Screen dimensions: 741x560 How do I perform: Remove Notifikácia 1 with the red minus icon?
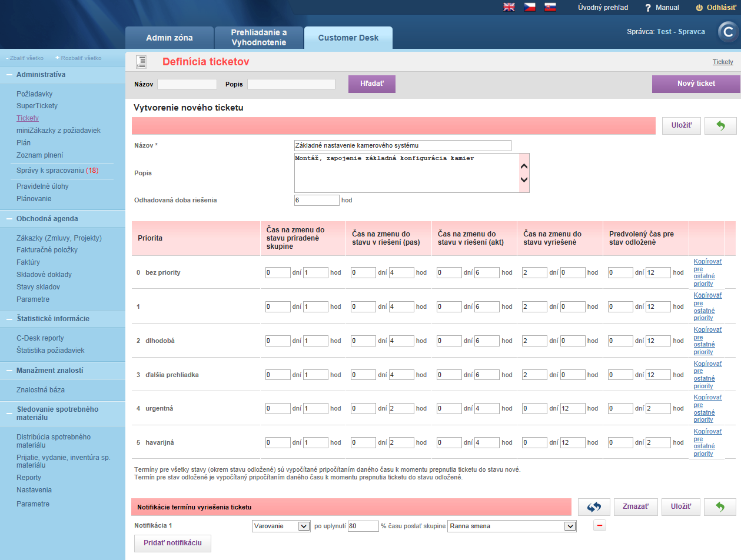coord(600,526)
